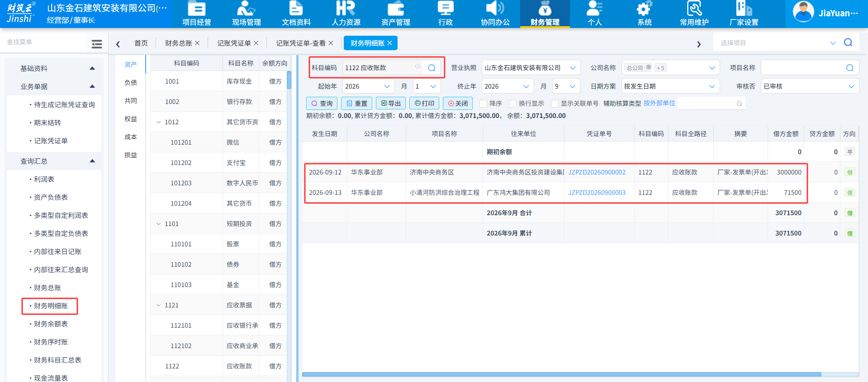Open the 文档资料 module icon
This screenshot has width=868, height=382.
click(296, 14)
